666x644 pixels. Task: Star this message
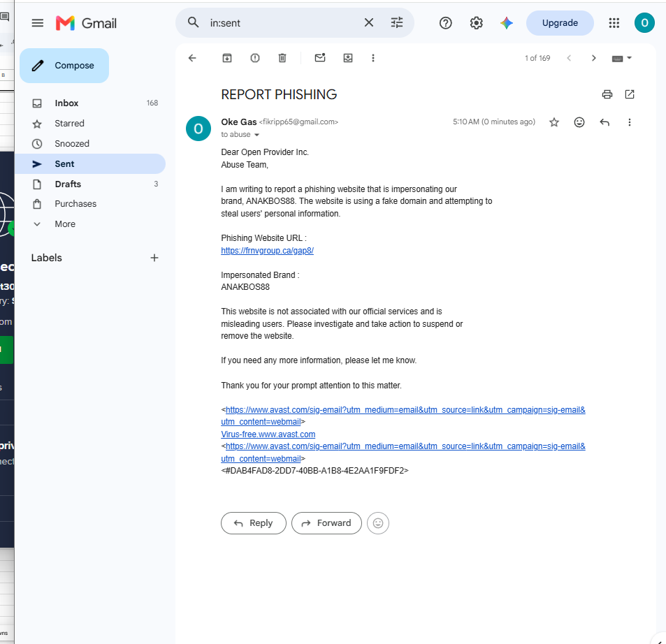(x=554, y=122)
